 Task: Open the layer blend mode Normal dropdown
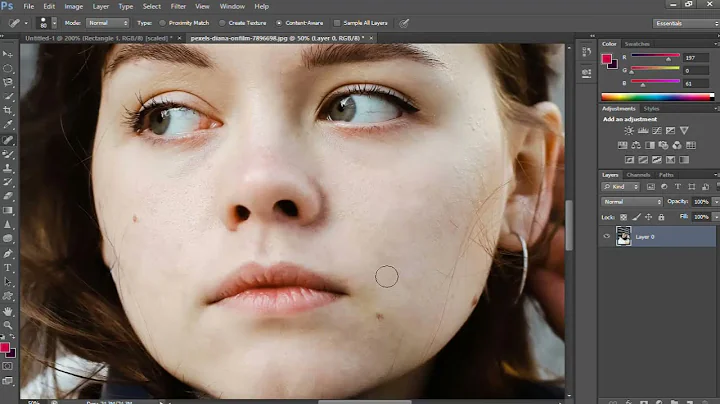[632, 202]
